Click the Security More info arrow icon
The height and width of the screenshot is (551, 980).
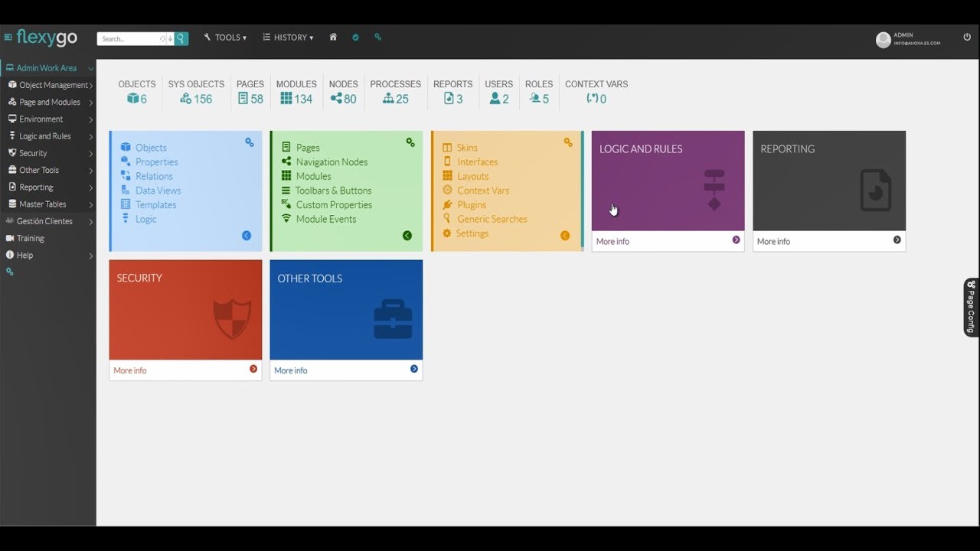pos(253,369)
